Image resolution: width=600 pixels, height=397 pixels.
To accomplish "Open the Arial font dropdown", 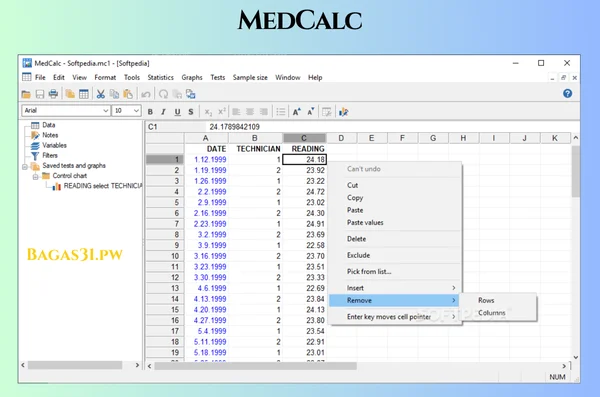I will coord(106,111).
